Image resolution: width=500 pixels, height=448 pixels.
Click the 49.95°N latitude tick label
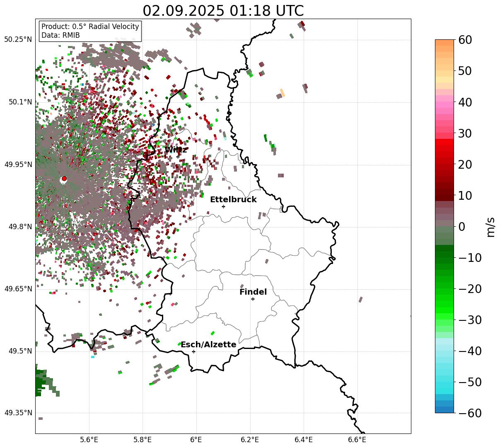[x=18, y=165]
